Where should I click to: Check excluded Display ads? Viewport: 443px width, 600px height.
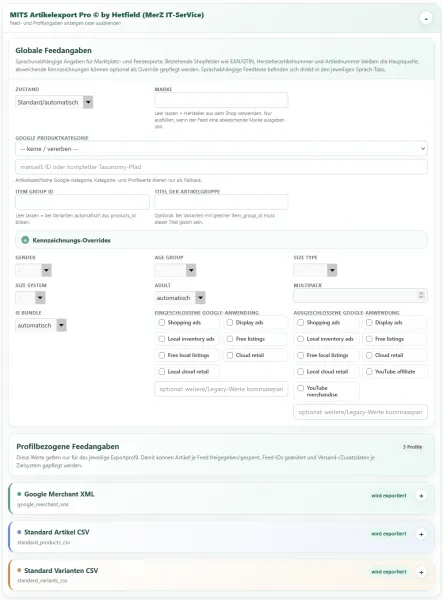pyautogui.click(x=369, y=323)
